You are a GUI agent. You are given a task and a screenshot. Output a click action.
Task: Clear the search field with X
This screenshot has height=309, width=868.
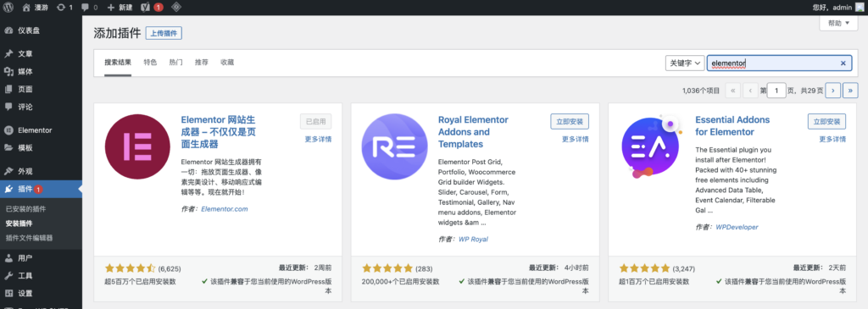click(x=843, y=63)
